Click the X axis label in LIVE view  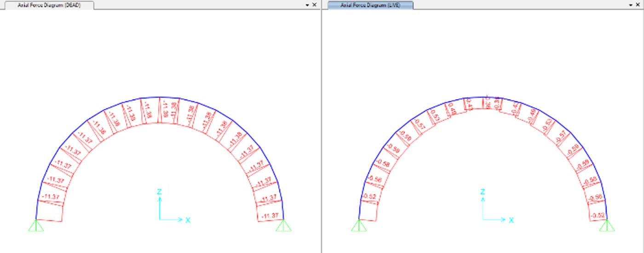point(511,220)
